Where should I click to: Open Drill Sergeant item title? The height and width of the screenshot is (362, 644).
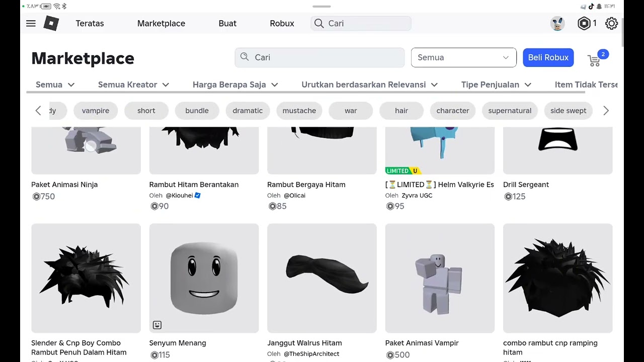(x=526, y=185)
